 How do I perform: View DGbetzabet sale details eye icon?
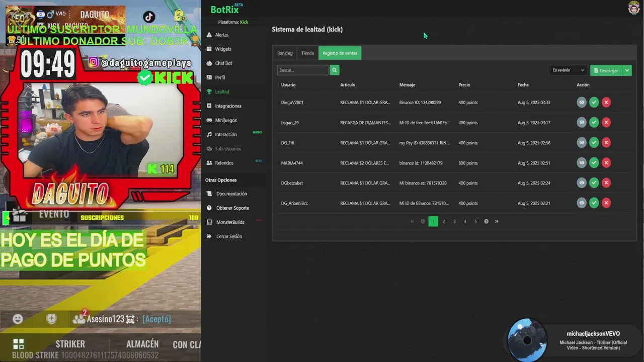coord(582,183)
